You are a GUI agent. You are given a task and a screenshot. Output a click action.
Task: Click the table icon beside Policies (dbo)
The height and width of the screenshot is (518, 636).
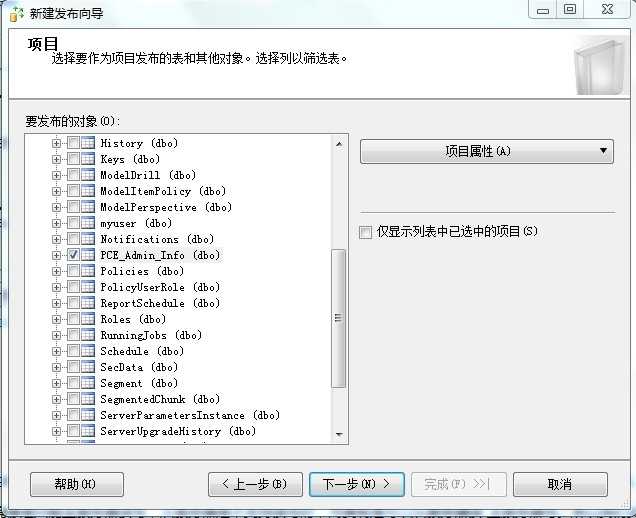click(88, 271)
